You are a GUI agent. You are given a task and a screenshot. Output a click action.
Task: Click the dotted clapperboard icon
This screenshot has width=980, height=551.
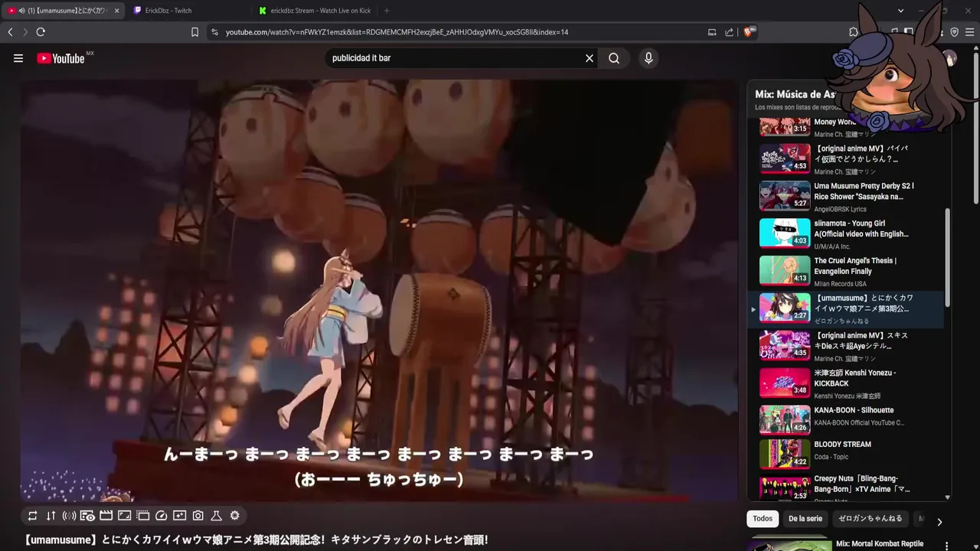coord(142,516)
